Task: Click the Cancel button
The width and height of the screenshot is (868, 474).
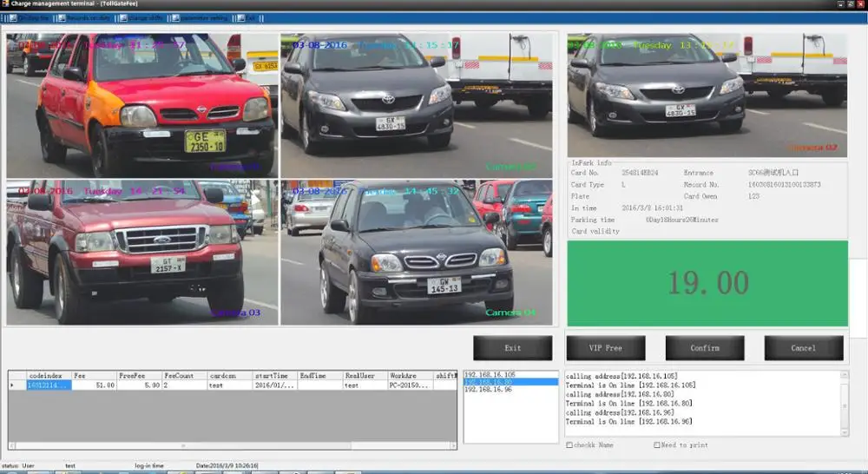Action: point(803,348)
